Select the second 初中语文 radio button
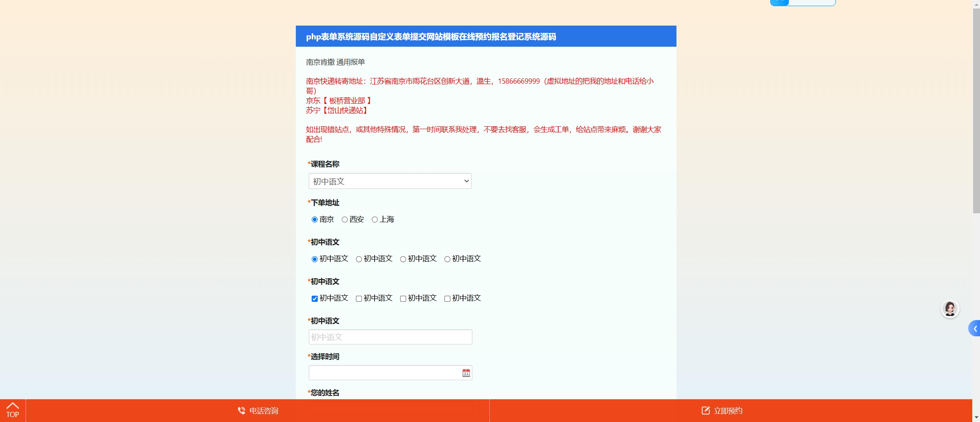The height and width of the screenshot is (422, 980). [x=359, y=259]
